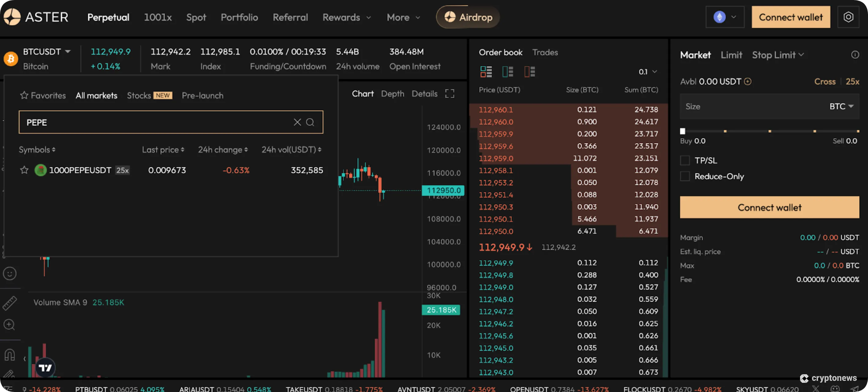
Task: Open the BTC size unit dropdown
Action: pyautogui.click(x=841, y=106)
